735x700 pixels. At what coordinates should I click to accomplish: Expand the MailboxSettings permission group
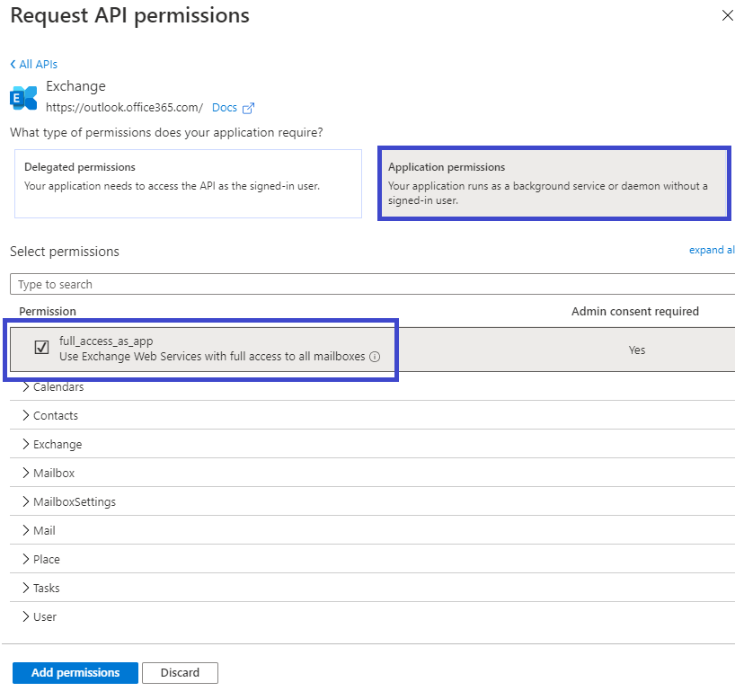point(26,501)
